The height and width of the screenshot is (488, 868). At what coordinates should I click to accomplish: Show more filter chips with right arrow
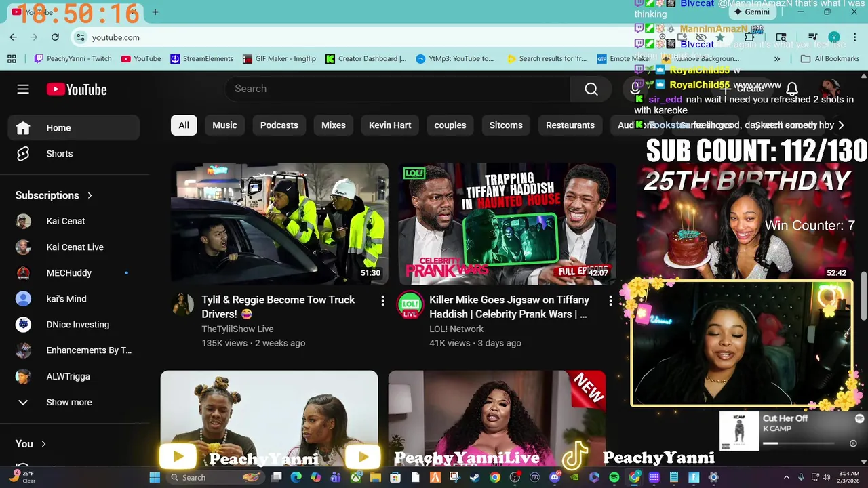click(x=841, y=125)
